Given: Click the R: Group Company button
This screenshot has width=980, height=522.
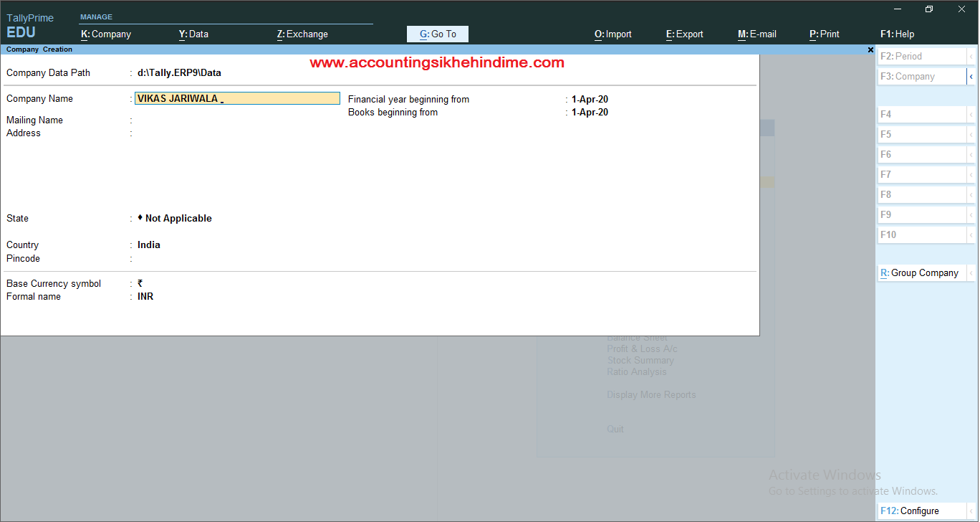Looking at the screenshot, I should coord(922,273).
